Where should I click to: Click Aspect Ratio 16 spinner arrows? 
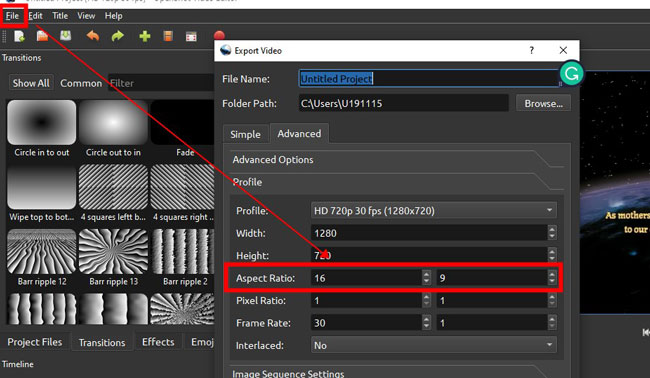426,278
